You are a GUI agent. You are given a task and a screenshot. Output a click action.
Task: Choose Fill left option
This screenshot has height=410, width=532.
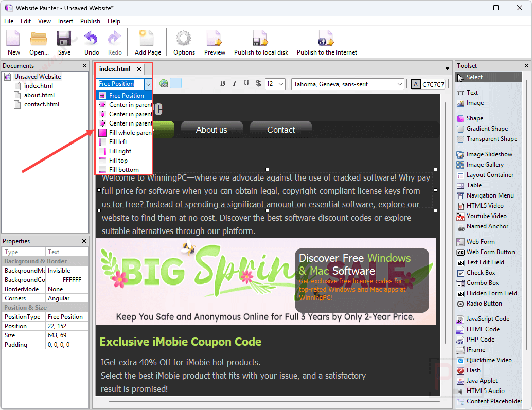124,142
